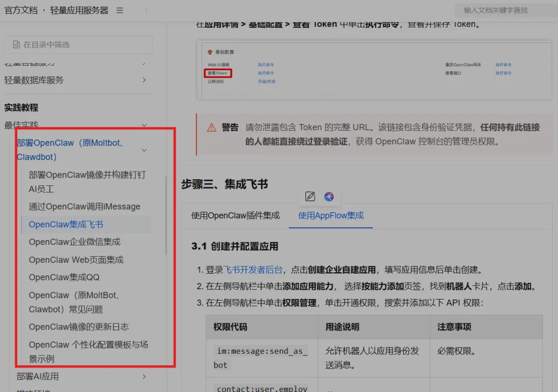Click the Web UI面板 configuration entry
This screenshot has width=558, height=392.
point(216,64)
